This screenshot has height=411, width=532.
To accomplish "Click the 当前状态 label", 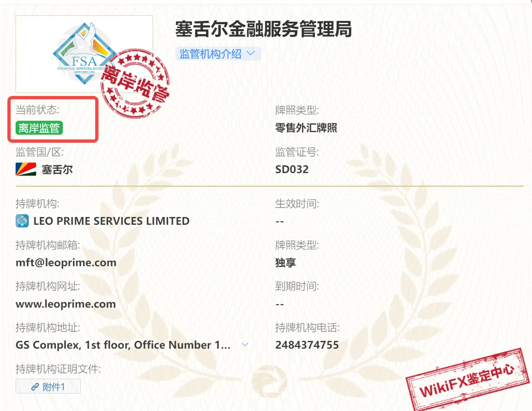I will click(x=37, y=110).
